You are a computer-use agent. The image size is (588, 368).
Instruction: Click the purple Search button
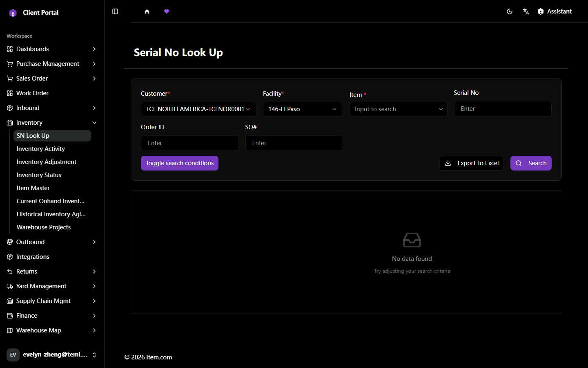[x=531, y=163]
